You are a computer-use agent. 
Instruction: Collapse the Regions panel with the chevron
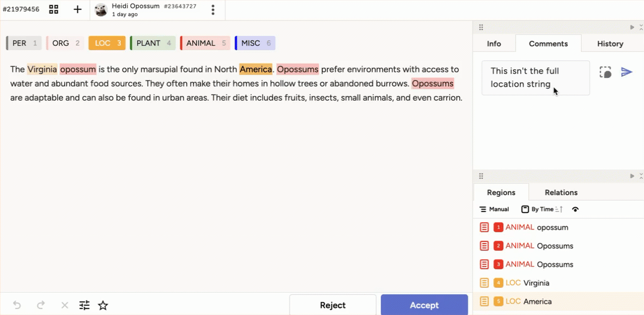(x=631, y=175)
